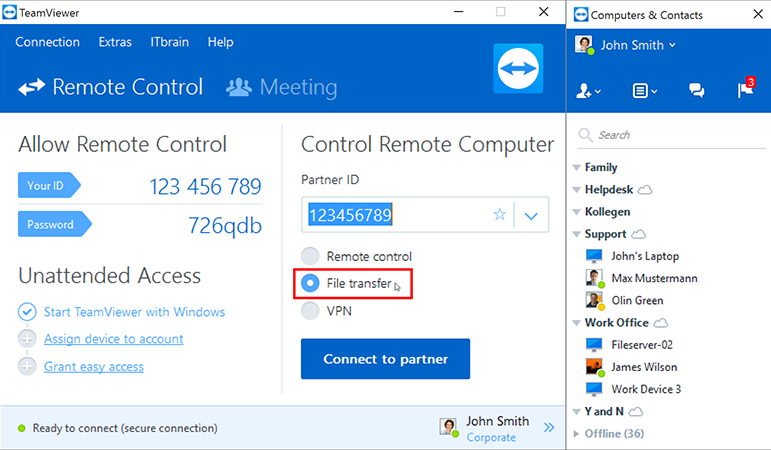Click the list view options icon
The image size is (771, 450).
pos(644,91)
